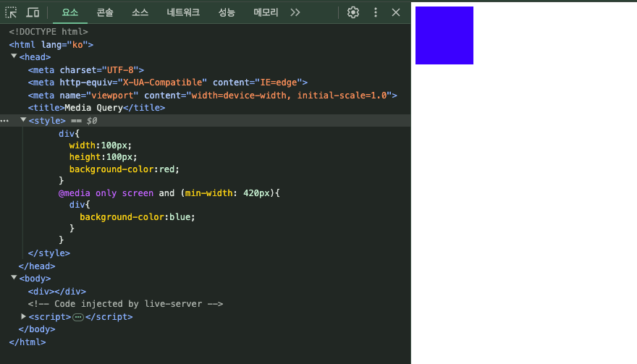Viewport: 637px width, 364px height.
Task: Expand the script element
Action: click(23, 316)
